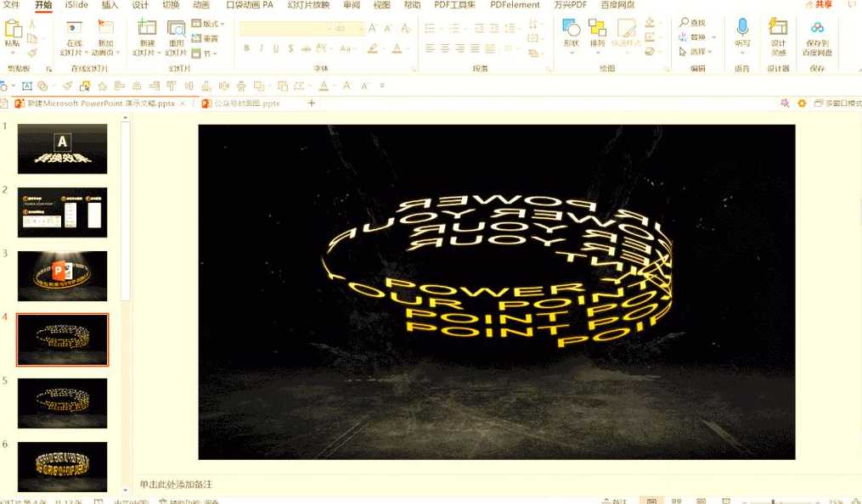This screenshot has height=504, width=862.
Task: Toggle Italic formatting
Action: [261, 48]
